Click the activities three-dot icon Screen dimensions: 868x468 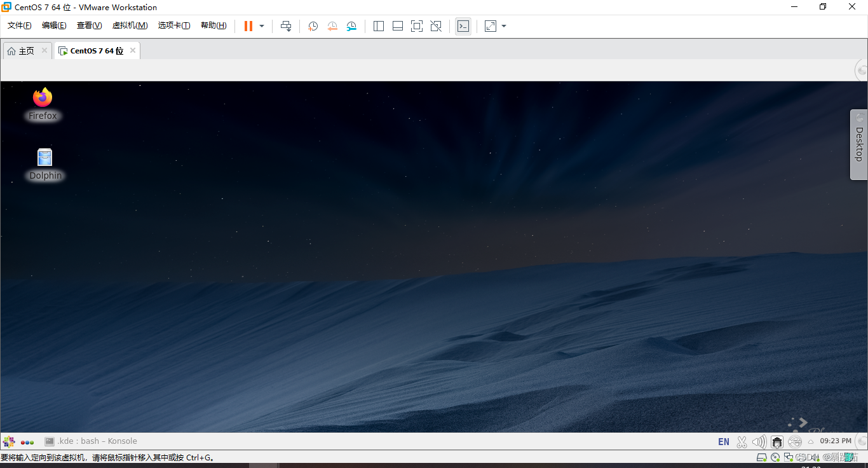(27, 442)
